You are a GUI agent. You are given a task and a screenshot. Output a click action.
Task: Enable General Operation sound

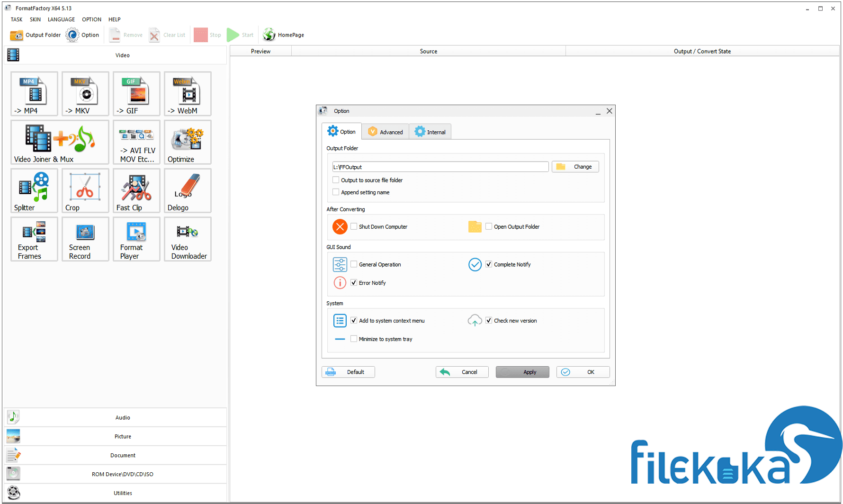pos(354,264)
